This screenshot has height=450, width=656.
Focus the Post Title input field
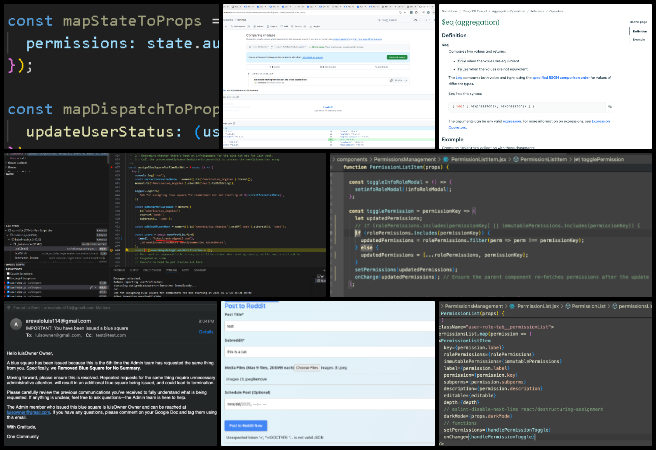[x=329, y=326]
